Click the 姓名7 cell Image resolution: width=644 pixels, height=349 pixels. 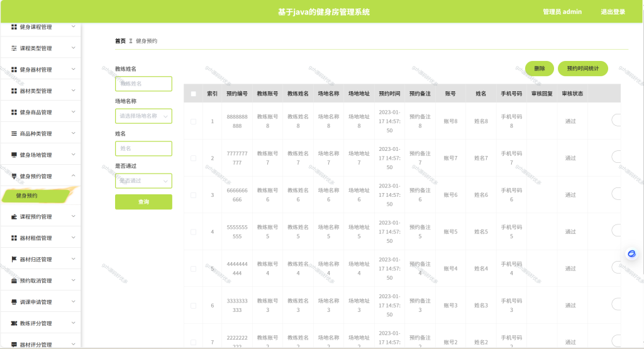click(481, 158)
